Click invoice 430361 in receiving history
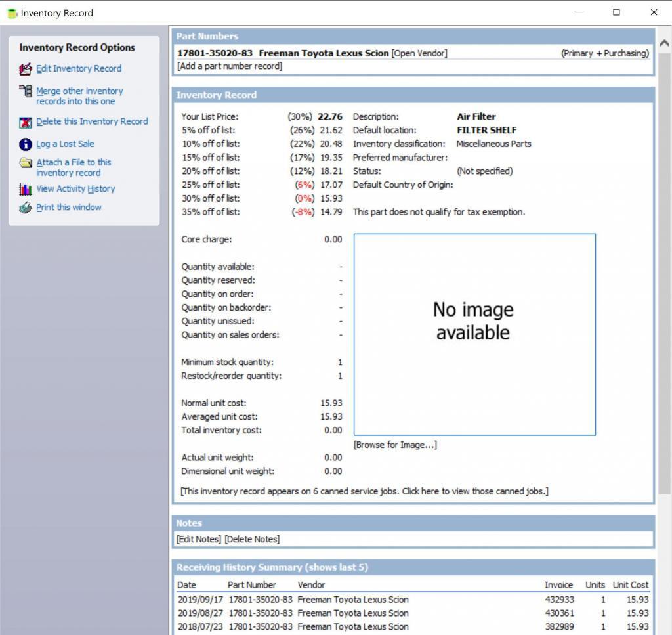Viewport: 672px width, 635px height. (559, 613)
